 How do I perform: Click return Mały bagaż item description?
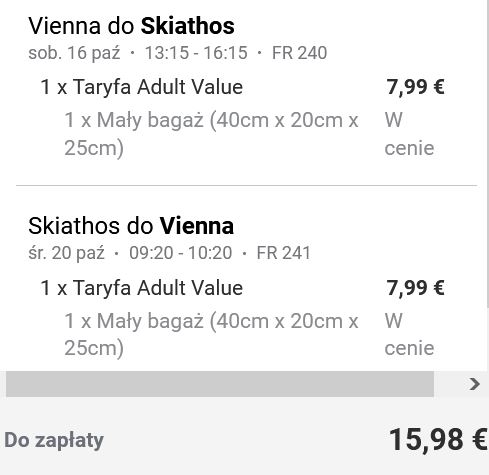click(211, 334)
